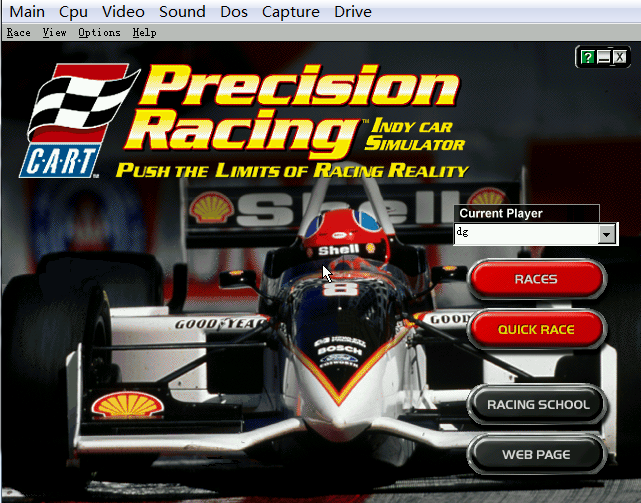Close the game using the X icon
This screenshot has height=503, width=641.
pyautogui.click(x=620, y=57)
